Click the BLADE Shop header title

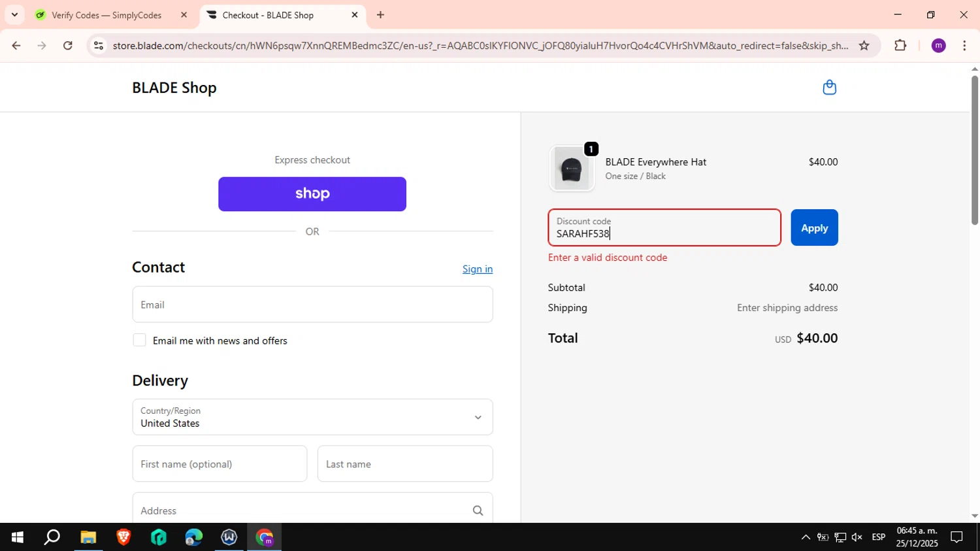[174, 88]
